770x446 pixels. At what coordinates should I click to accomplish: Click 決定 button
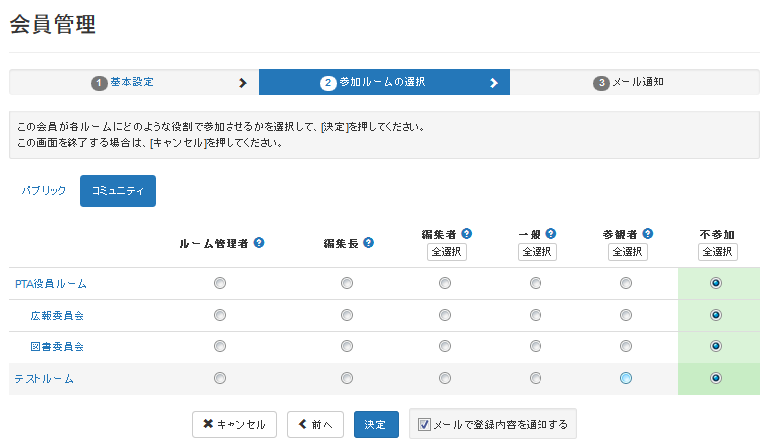(x=376, y=424)
